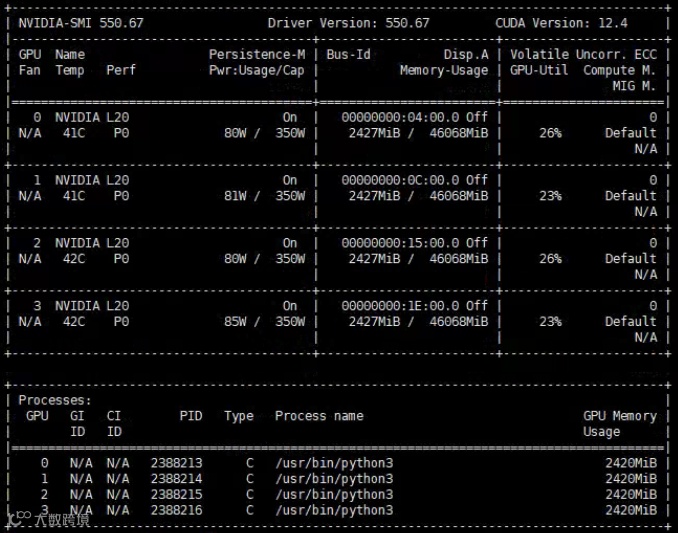
Task: Select 'Driver Version: 550.67' text
Action: point(349,23)
